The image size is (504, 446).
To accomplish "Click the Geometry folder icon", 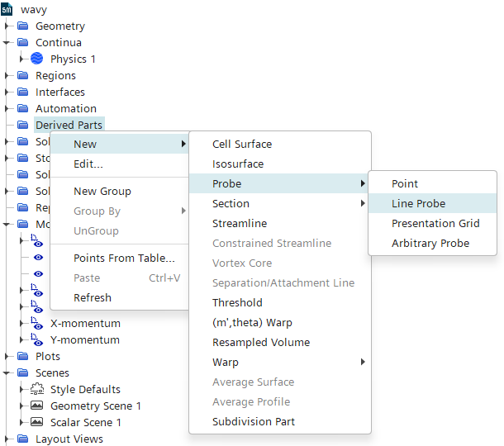I will tap(22, 26).
